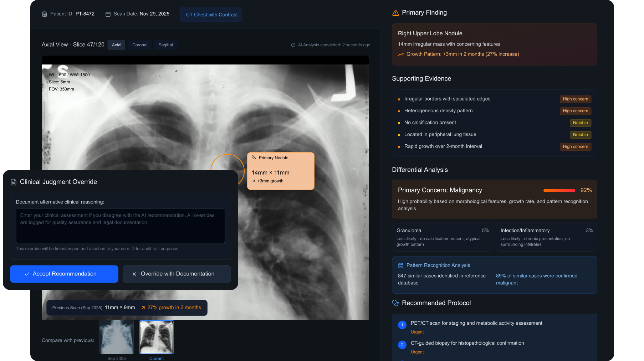Click the 27% growth arrow icon
Viewport: 644px width, 361px height.
(x=143, y=308)
